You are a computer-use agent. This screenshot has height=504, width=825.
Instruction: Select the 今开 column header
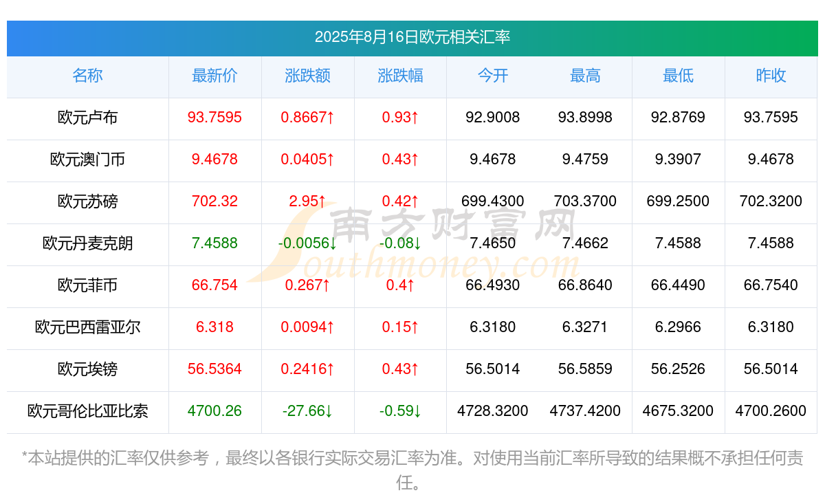coord(493,76)
